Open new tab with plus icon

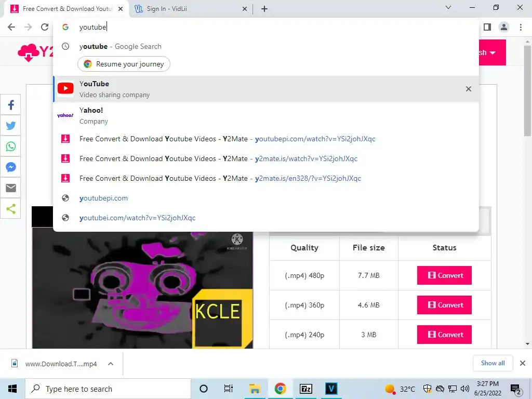click(x=264, y=9)
